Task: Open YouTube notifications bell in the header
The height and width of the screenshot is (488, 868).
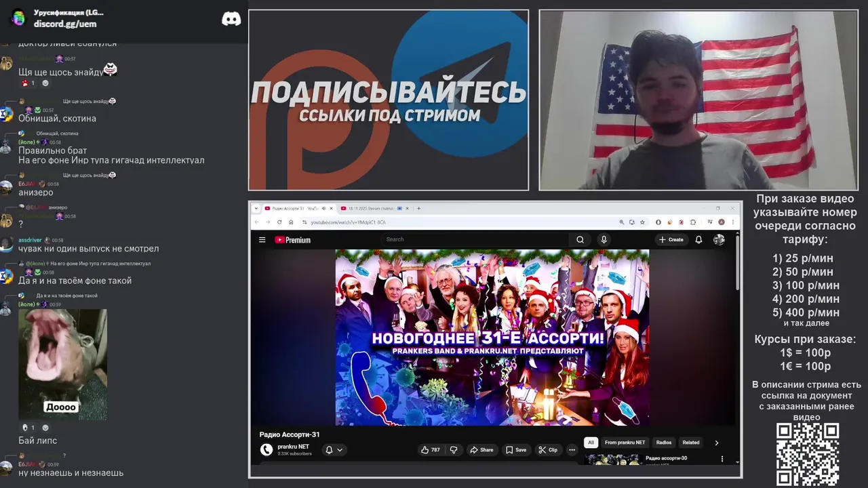Action: coord(698,239)
